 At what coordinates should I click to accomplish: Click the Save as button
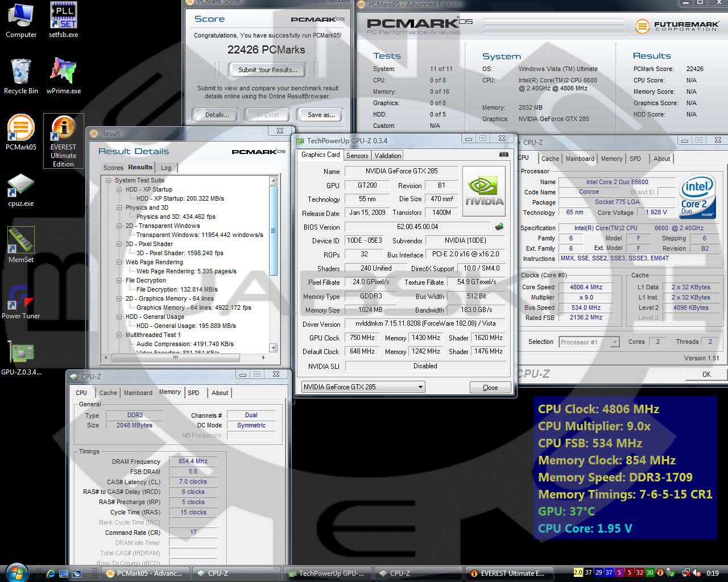pyautogui.click(x=321, y=115)
